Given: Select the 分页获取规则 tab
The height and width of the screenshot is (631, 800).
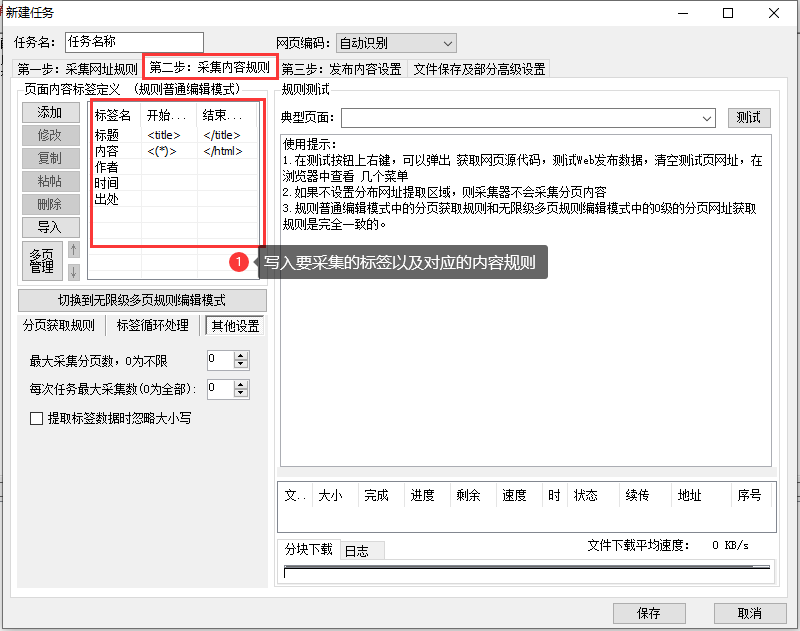Looking at the screenshot, I should 59,325.
